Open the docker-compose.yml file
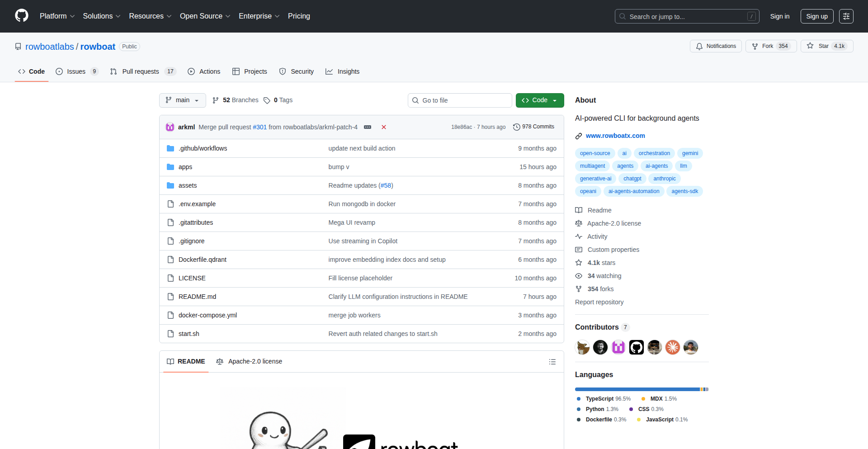The height and width of the screenshot is (449, 868). pos(208,315)
